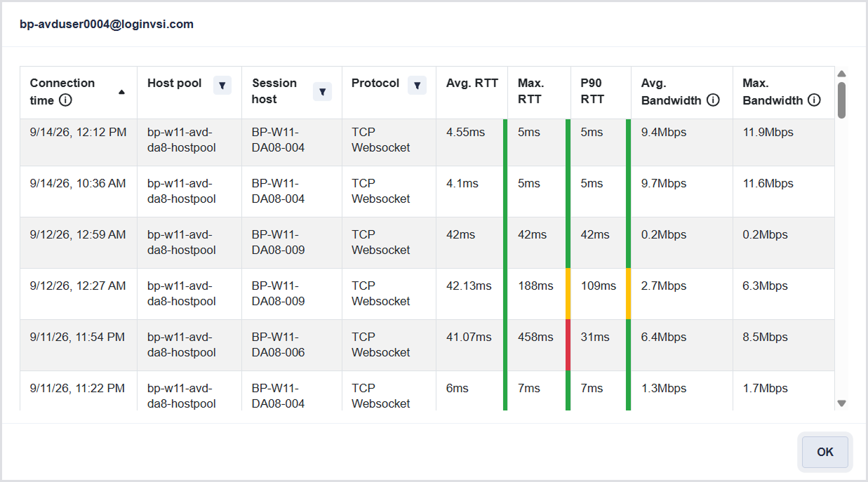This screenshot has height=482, width=868.
Task: Toggle the Connection time sort arrow
Action: click(x=122, y=92)
